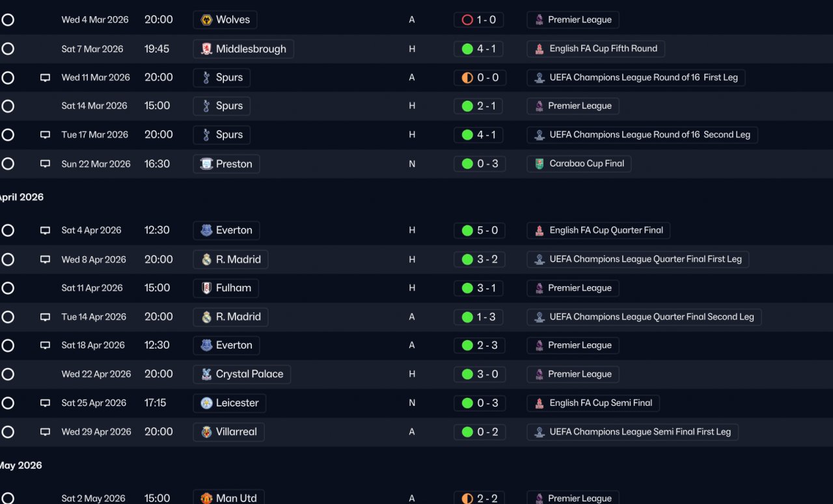Click the Carabao Cup Final competition logo
The height and width of the screenshot is (504, 833).
pos(539,164)
